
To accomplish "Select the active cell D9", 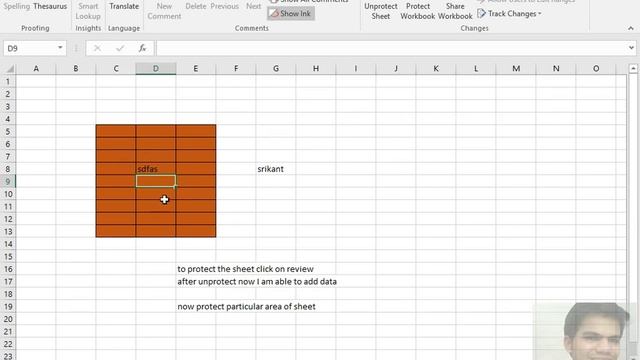I will pos(156,181).
